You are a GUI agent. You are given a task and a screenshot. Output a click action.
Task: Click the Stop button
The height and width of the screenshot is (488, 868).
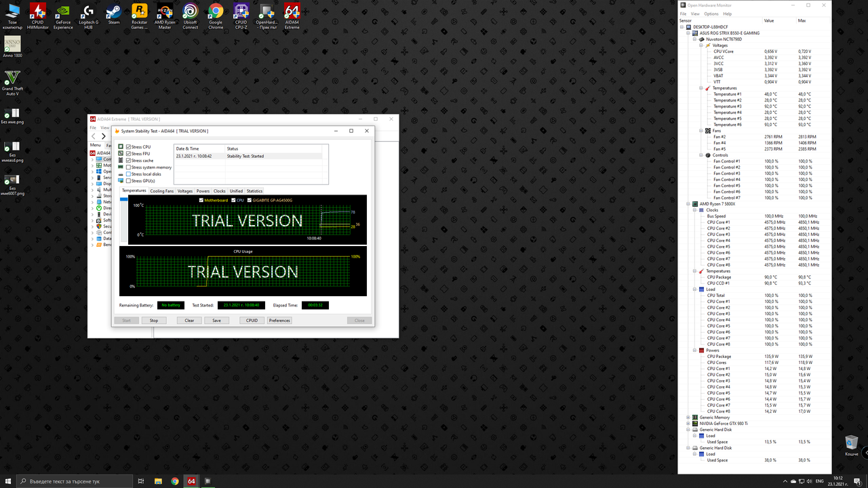154,321
